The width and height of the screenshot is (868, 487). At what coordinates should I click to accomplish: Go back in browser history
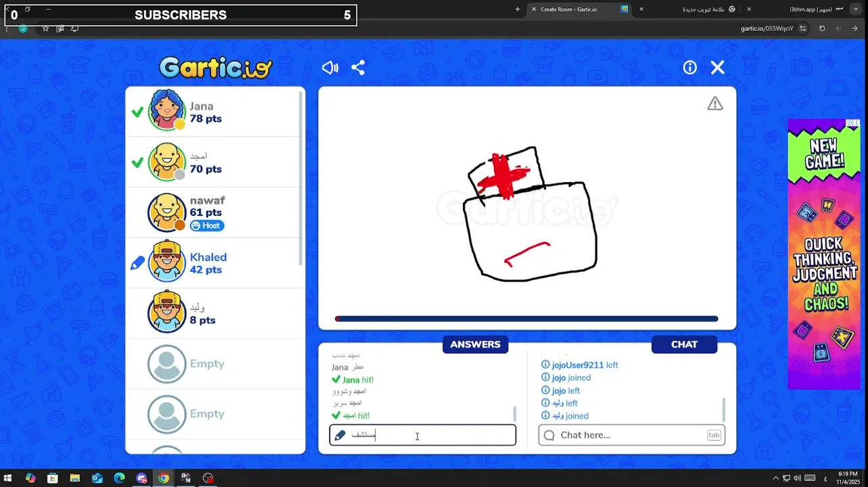[855, 28]
